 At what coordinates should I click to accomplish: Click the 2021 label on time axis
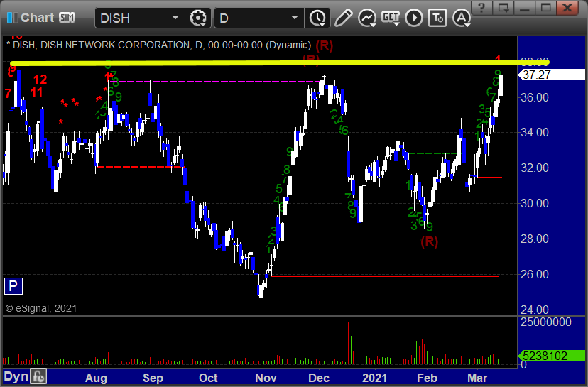[x=375, y=378]
